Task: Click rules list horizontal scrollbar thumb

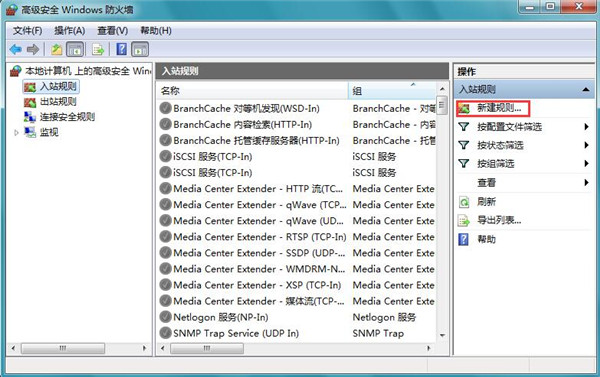Action: pyautogui.click(x=207, y=348)
